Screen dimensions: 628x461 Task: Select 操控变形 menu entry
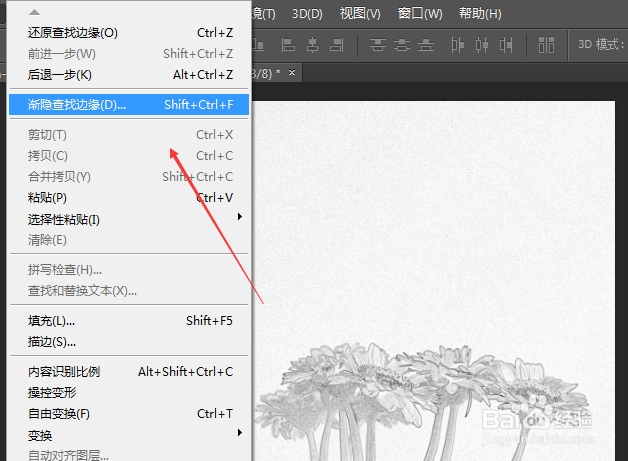tap(129, 393)
